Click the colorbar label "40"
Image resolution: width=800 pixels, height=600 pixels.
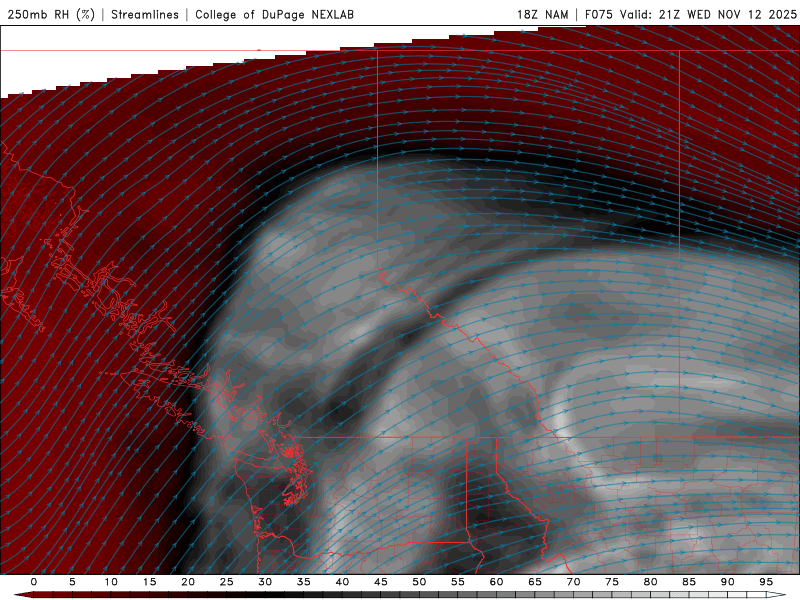click(x=342, y=582)
